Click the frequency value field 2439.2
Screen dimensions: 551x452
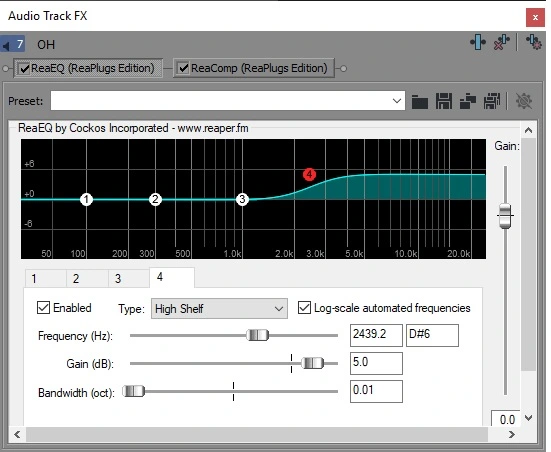pos(376,335)
